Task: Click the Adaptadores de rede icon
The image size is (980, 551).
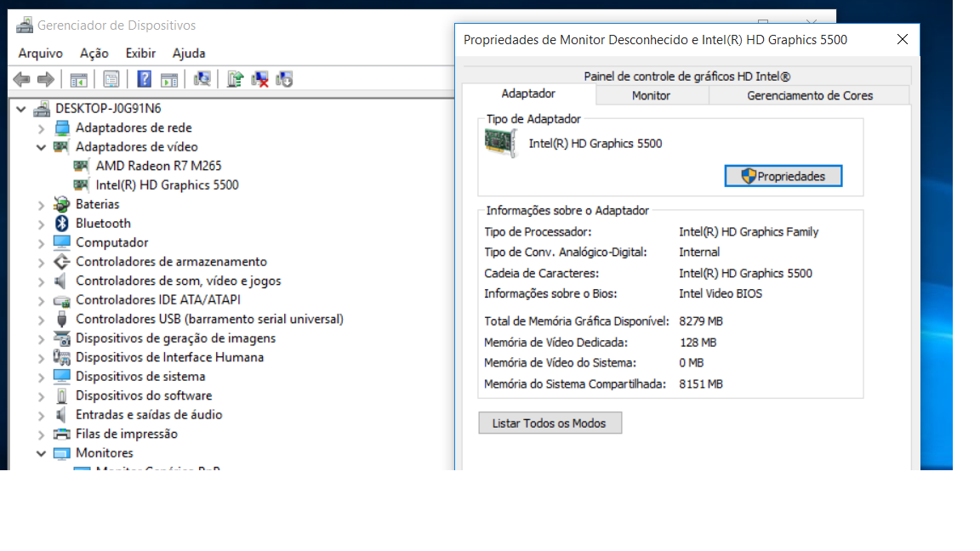Action: (x=61, y=128)
